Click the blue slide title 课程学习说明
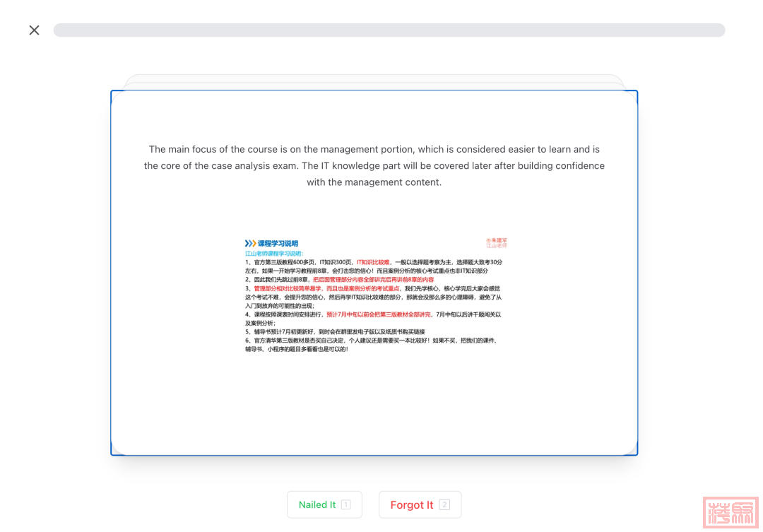Image resolution: width=763 pixels, height=532 pixels. click(278, 243)
